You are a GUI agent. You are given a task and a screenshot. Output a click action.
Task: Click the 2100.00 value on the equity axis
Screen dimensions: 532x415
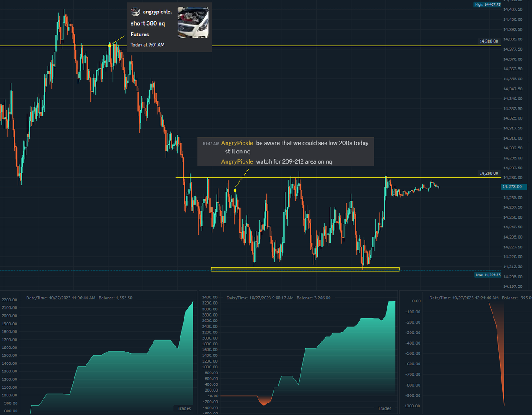9,308
